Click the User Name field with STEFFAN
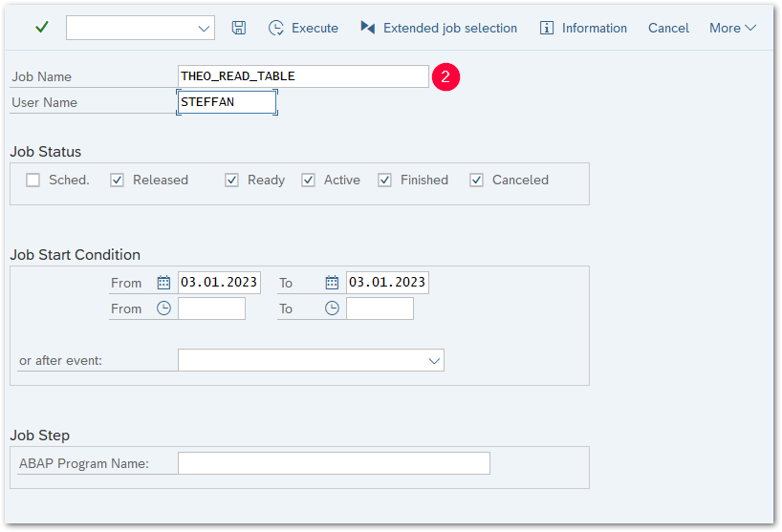 pyautogui.click(x=228, y=102)
